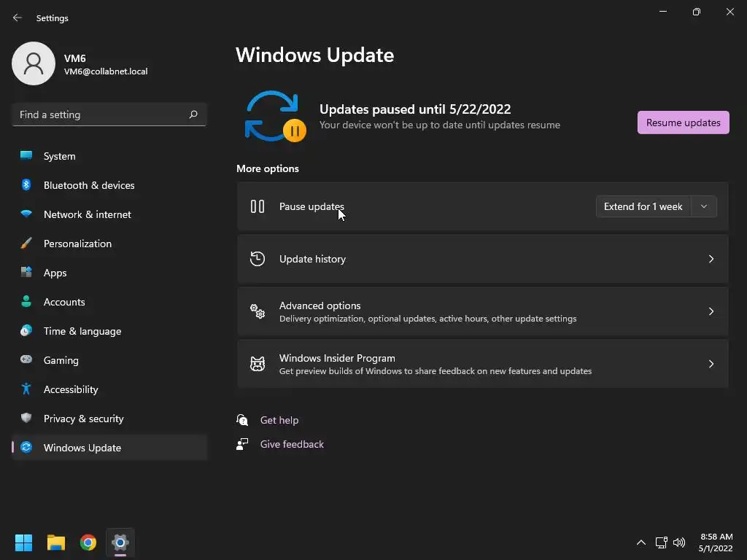747x560 pixels.
Task: Expand Windows Insider Program chevron
Action: click(711, 364)
